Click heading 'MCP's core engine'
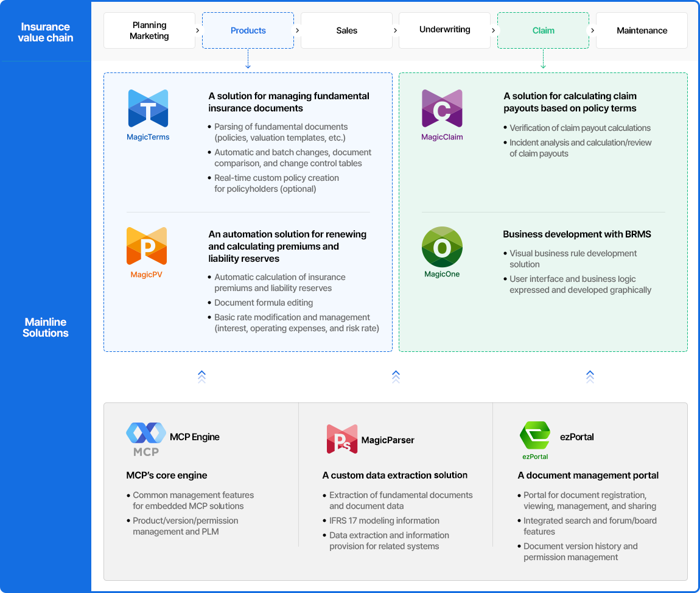700x593 pixels. point(167,475)
